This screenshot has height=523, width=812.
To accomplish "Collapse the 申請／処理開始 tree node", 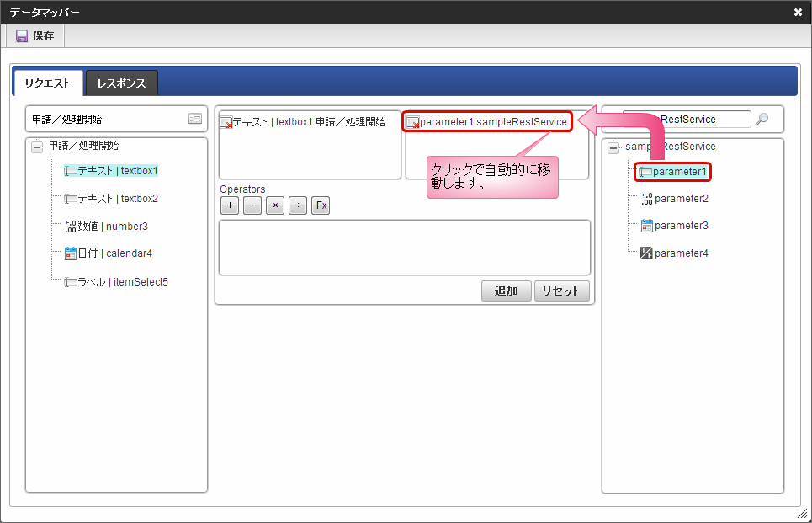I will coord(37,147).
